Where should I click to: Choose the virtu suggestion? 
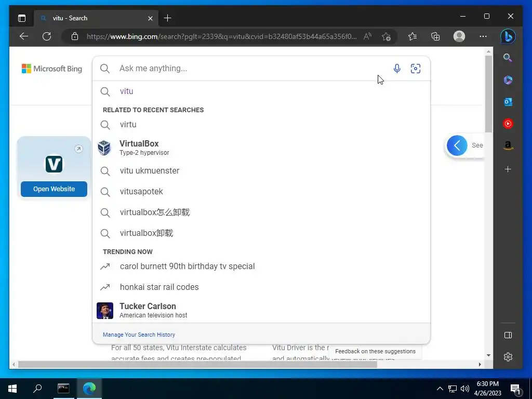pyautogui.click(x=261, y=125)
